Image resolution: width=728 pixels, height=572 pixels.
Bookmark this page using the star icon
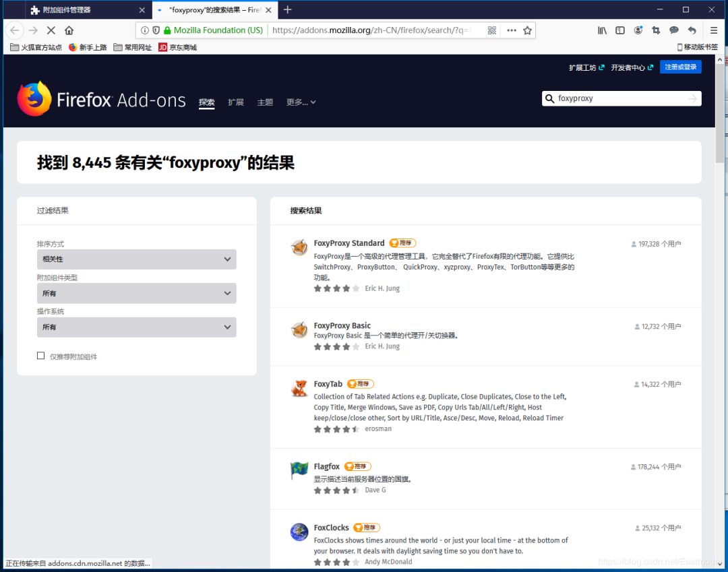(528, 30)
